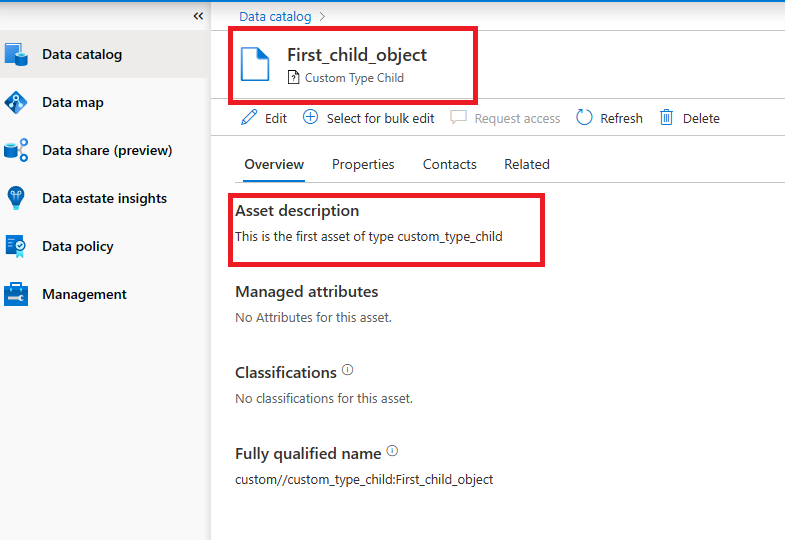Click the Data catalog sidebar icon

[16, 54]
